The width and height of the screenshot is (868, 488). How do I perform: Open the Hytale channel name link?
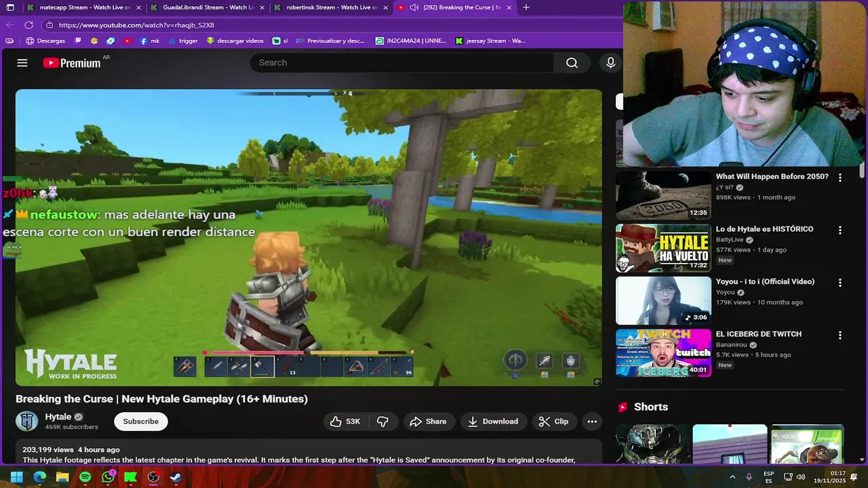pos(58,417)
